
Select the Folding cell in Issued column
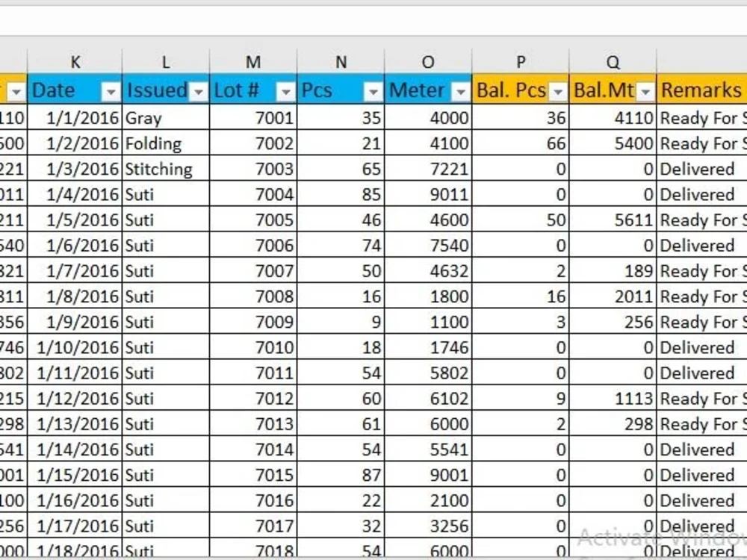tap(165, 143)
